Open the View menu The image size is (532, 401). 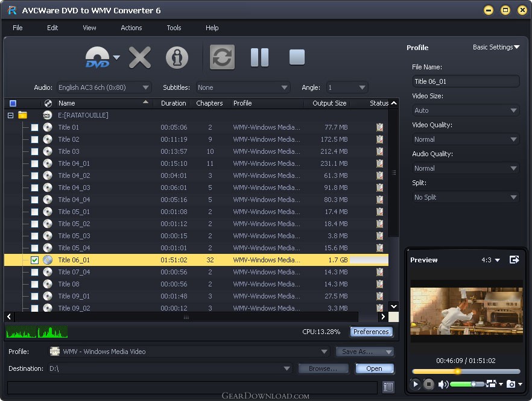(x=89, y=28)
